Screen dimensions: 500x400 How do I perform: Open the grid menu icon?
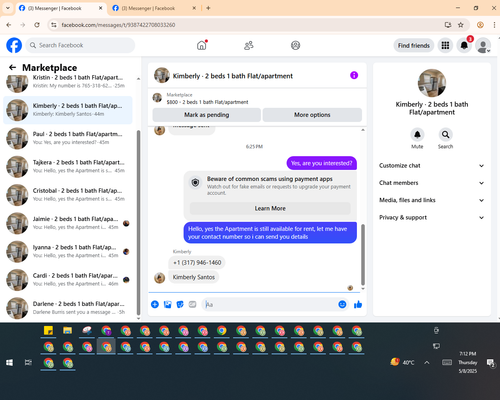coord(445,45)
